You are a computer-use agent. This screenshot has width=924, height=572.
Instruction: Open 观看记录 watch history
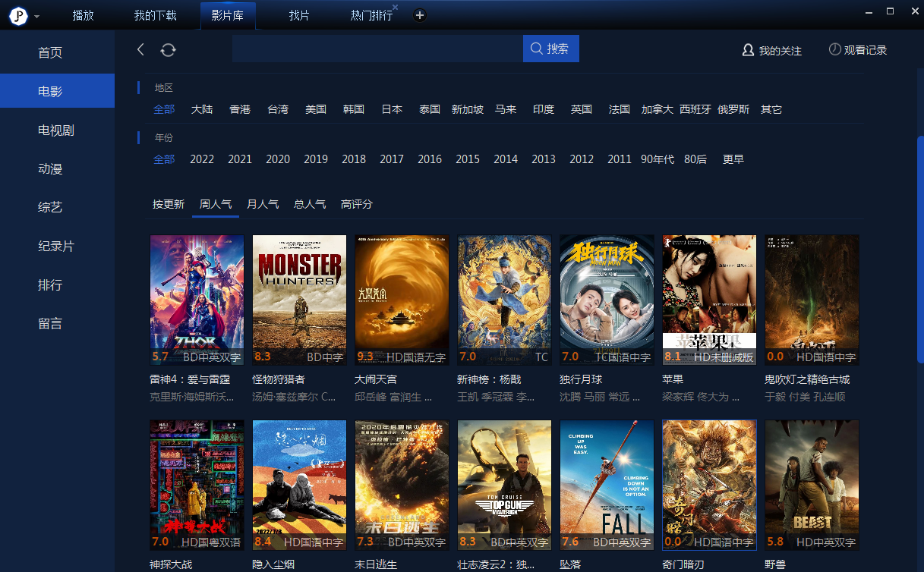point(857,49)
